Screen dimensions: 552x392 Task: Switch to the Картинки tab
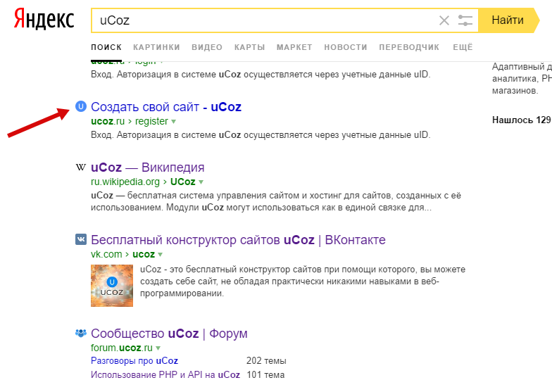point(156,47)
